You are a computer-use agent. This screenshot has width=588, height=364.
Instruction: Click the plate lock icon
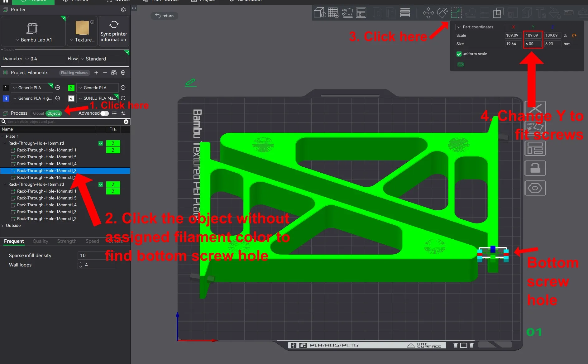coord(535,168)
